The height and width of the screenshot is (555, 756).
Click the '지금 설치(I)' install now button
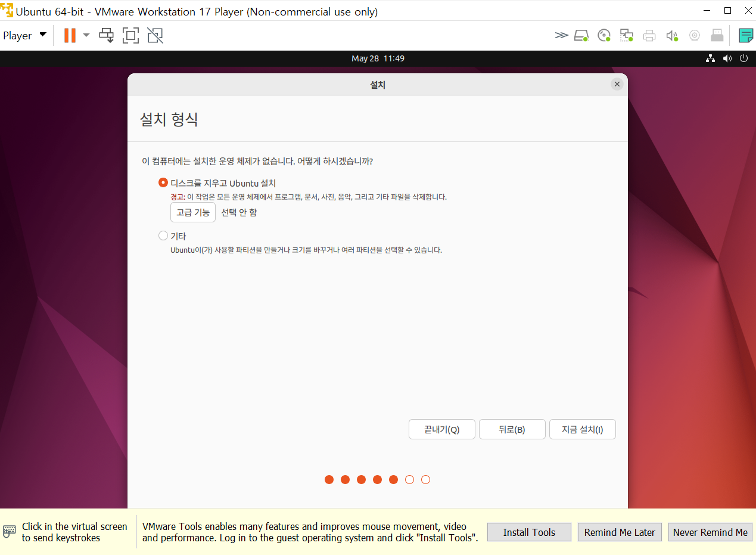(x=583, y=429)
